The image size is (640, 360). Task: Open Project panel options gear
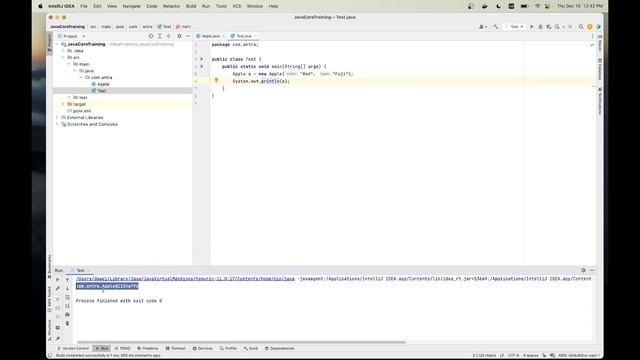click(x=179, y=36)
